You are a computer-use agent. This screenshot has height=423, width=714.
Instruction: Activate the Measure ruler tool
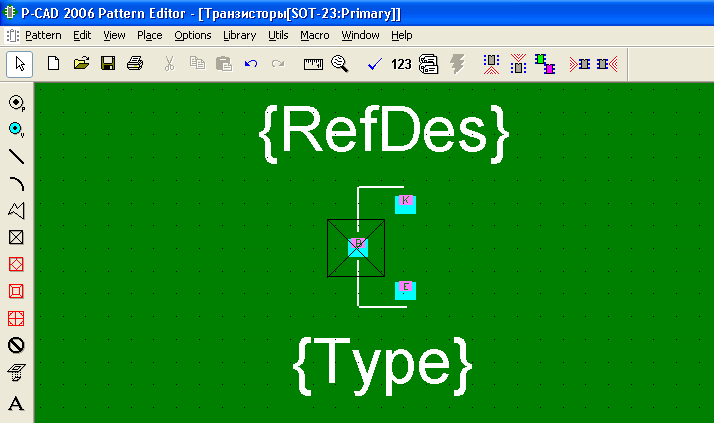[x=313, y=64]
